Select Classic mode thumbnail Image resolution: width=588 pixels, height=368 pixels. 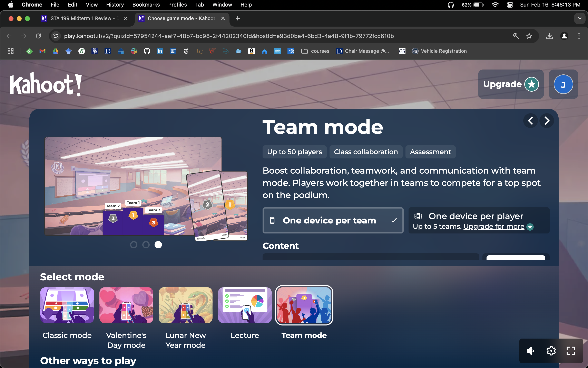(x=67, y=305)
